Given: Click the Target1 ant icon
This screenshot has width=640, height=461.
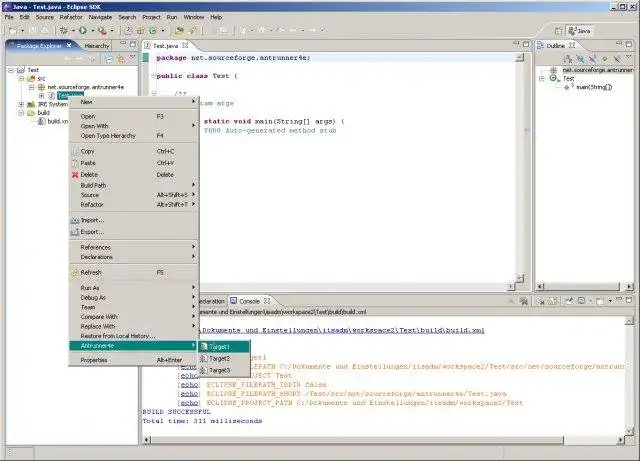Looking at the screenshot, I should click(x=204, y=347).
